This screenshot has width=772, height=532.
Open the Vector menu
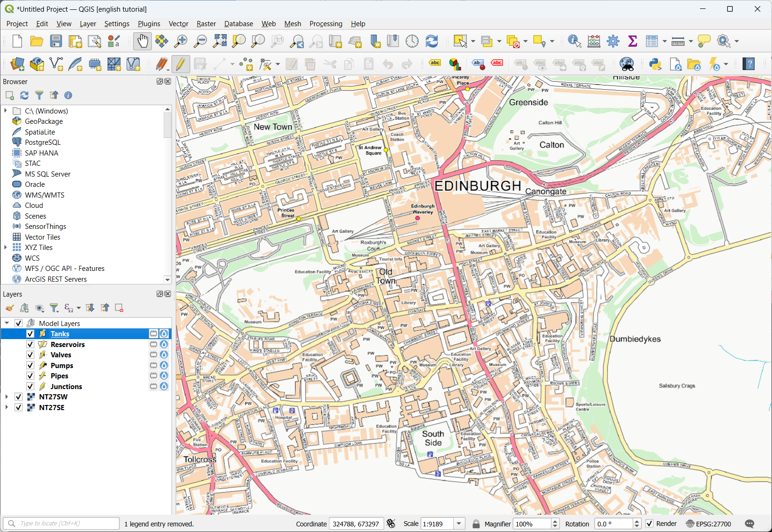(178, 24)
